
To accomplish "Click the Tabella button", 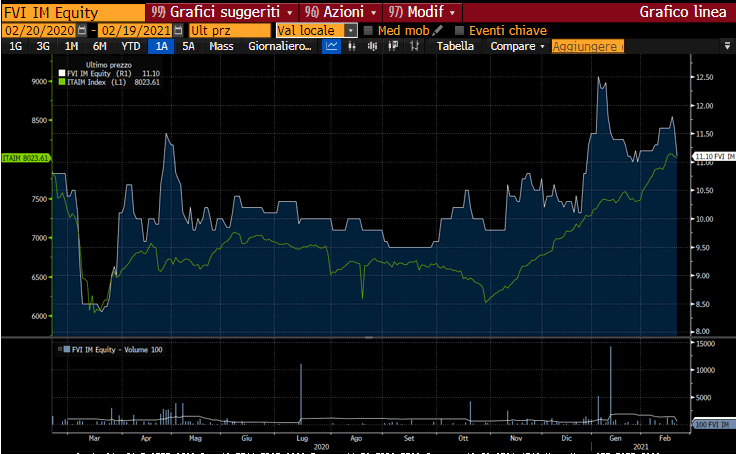I will pyautogui.click(x=455, y=46).
